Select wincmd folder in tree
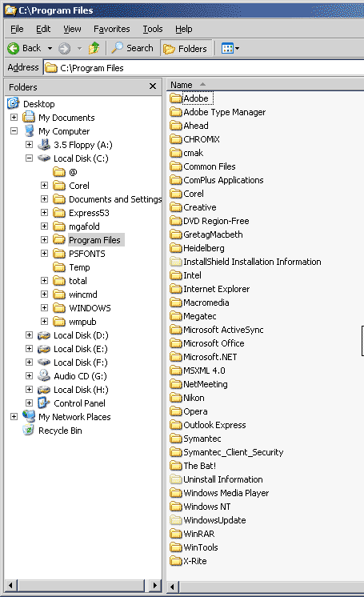 [x=82, y=294]
